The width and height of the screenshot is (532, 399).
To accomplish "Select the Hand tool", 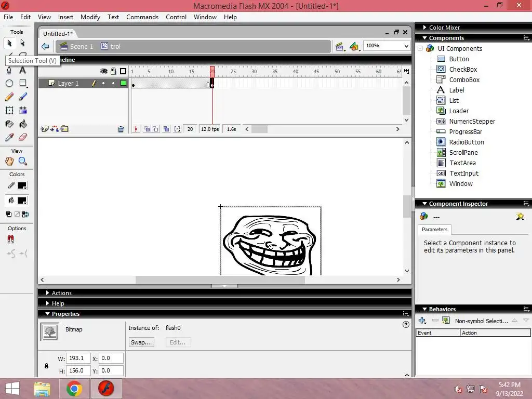I will point(9,161).
